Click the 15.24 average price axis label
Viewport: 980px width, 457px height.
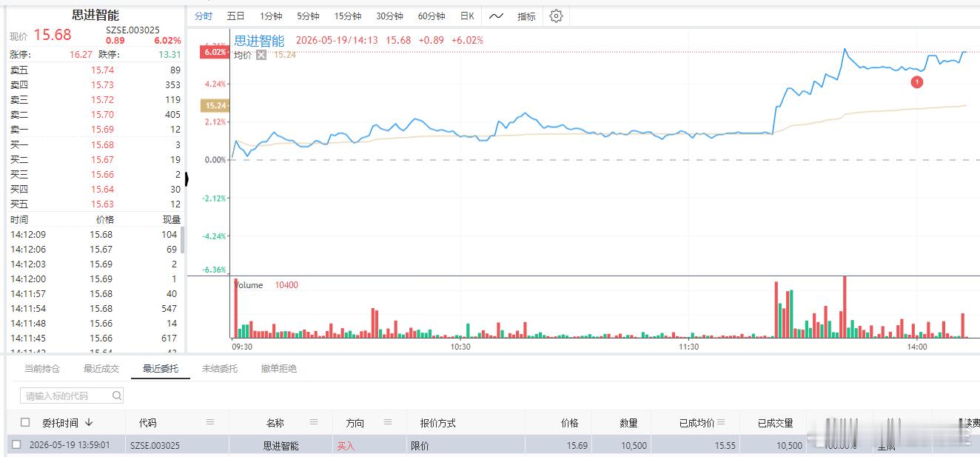pos(215,105)
